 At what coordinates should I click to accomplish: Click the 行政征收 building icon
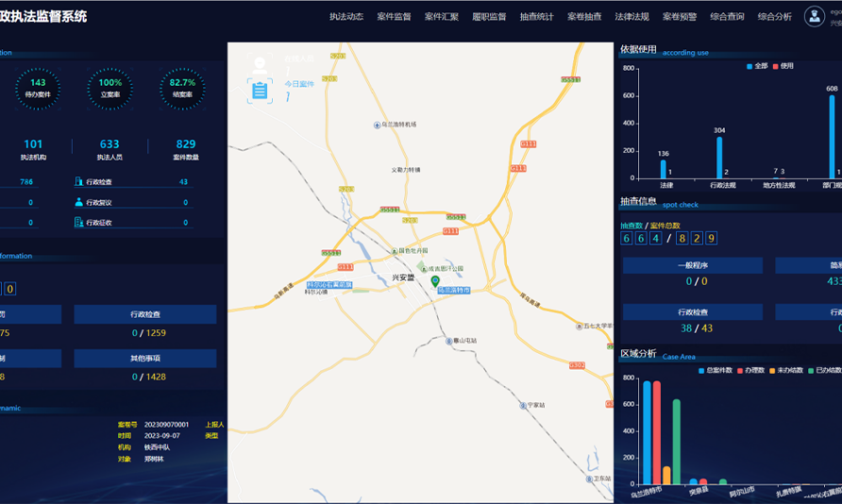[78, 223]
